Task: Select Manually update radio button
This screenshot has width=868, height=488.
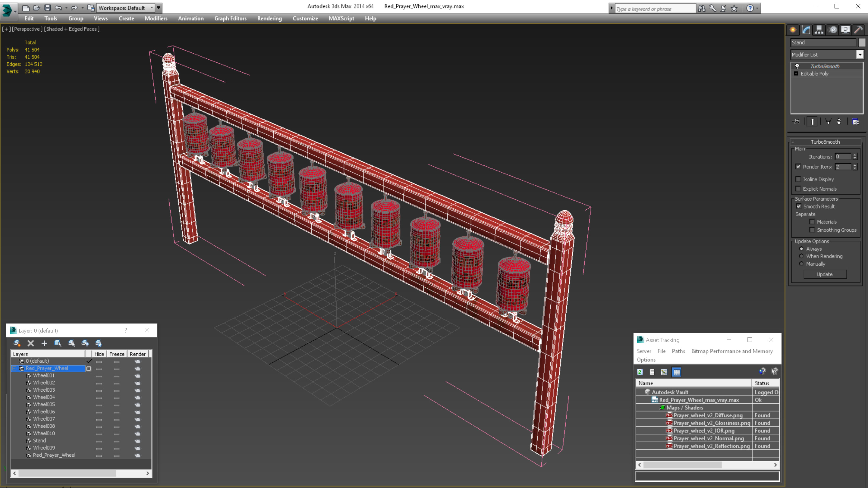Action: (x=801, y=264)
